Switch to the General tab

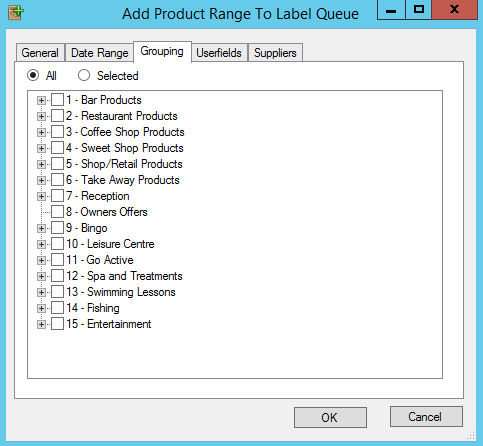tap(40, 53)
